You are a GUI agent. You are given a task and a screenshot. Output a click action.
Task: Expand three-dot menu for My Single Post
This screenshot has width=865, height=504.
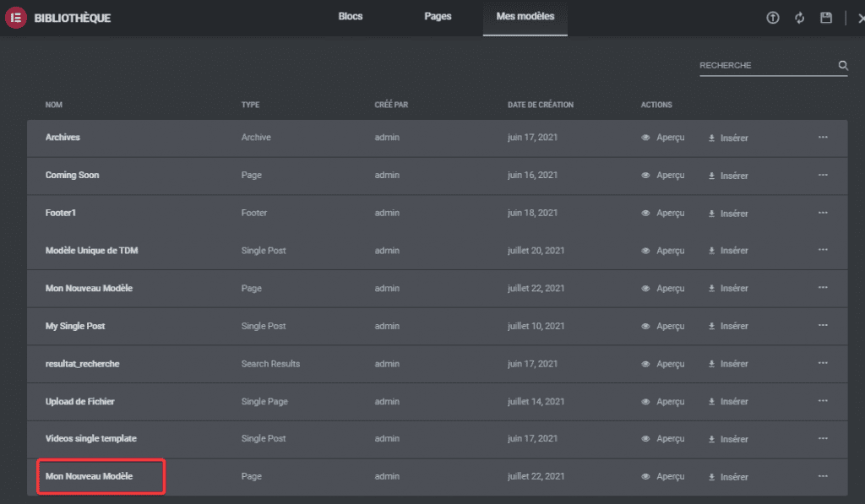point(823,326)
